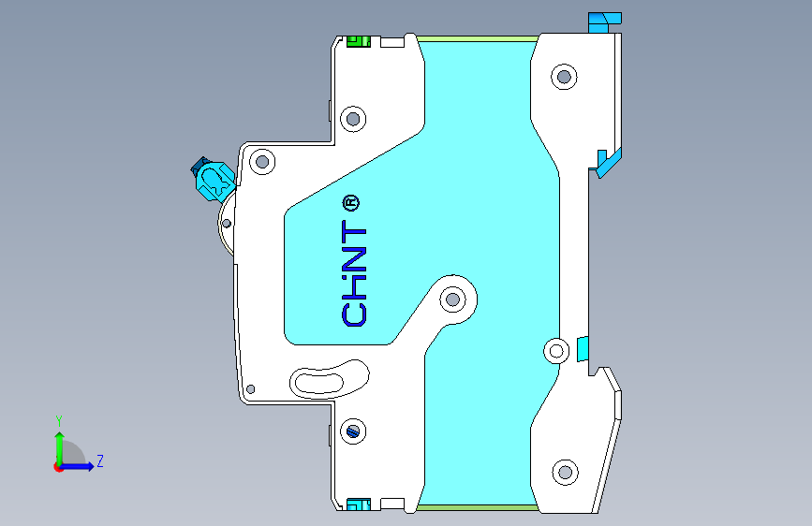Select the light green strip along top edge
812x526 pixels.
coord(477,38)
